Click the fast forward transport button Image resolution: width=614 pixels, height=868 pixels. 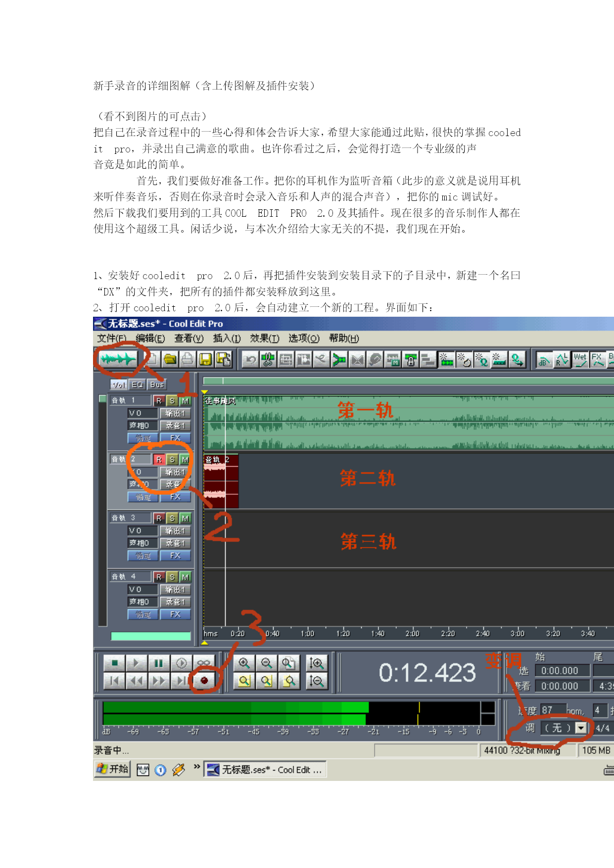(159, 681)
